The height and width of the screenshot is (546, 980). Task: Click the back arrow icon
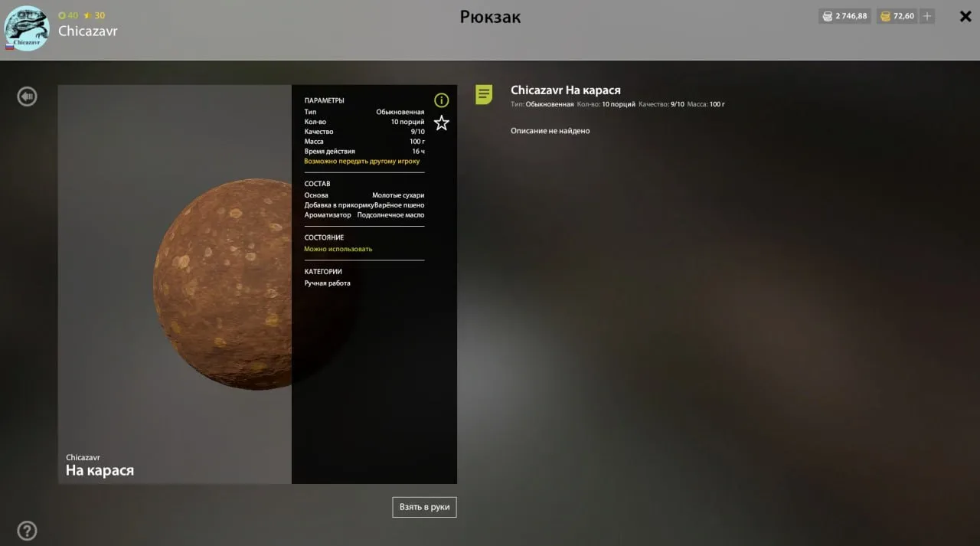coord(28,96)
